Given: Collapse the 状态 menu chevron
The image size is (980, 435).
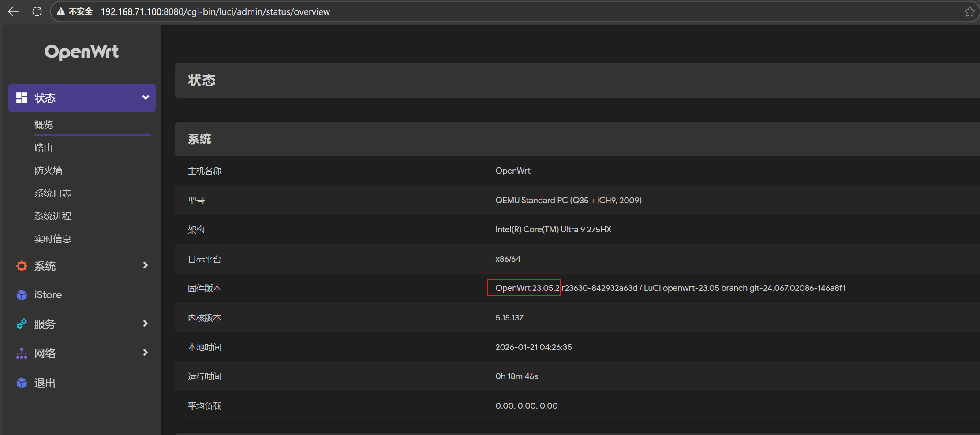Looking at the screenshot, I should [146, 97].
